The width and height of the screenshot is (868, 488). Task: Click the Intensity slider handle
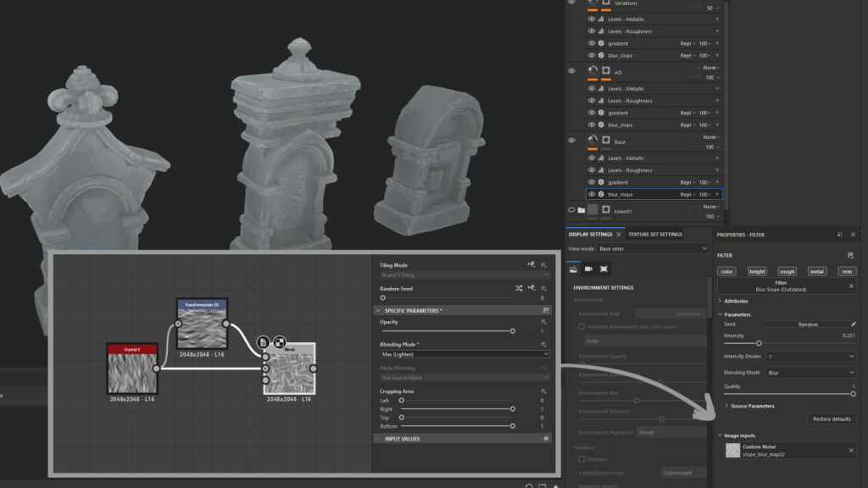point(759,343)
